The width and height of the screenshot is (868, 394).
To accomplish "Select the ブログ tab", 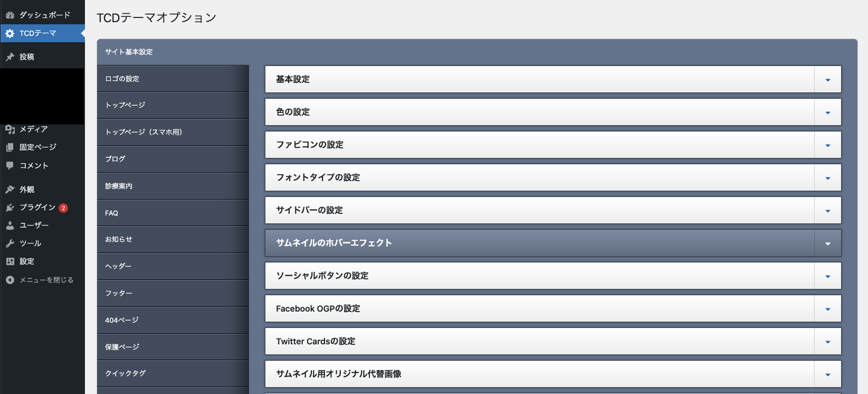I will click(173, 159).
